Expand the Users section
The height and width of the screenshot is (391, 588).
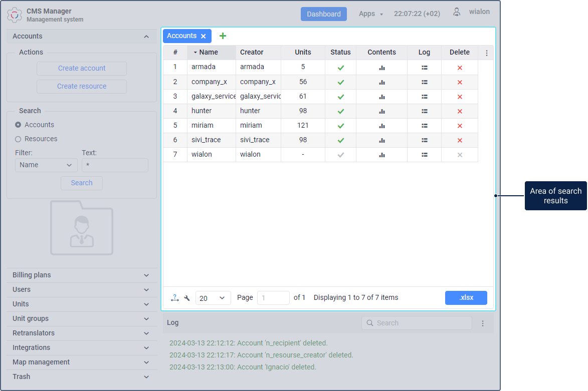81,290
